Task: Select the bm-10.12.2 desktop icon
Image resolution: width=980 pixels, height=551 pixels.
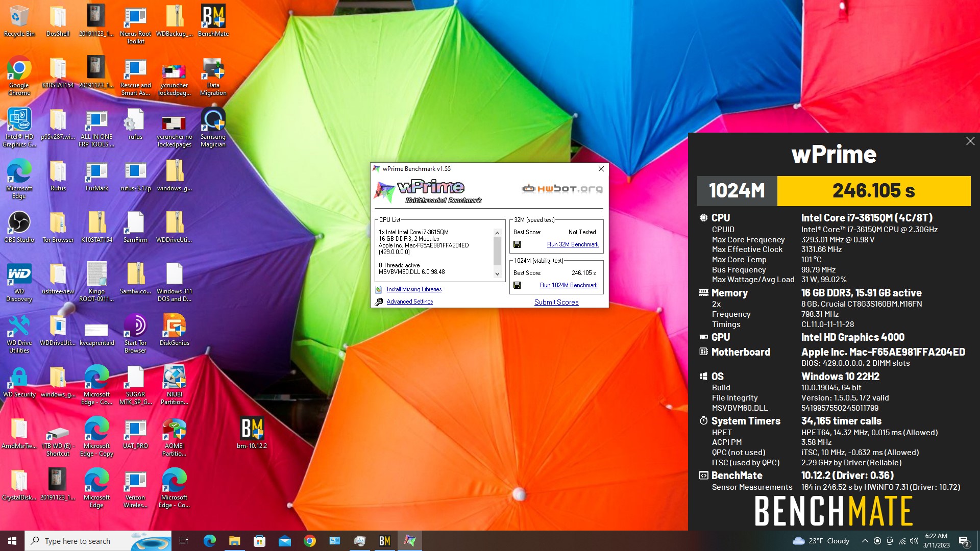Action: point(252,433)
